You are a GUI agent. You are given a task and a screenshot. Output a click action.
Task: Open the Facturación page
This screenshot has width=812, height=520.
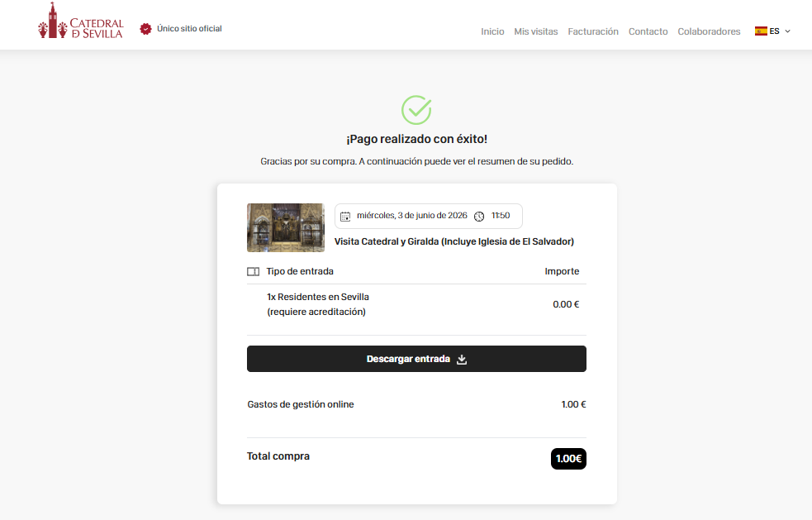pyautogui.click(x=593, y=31)
